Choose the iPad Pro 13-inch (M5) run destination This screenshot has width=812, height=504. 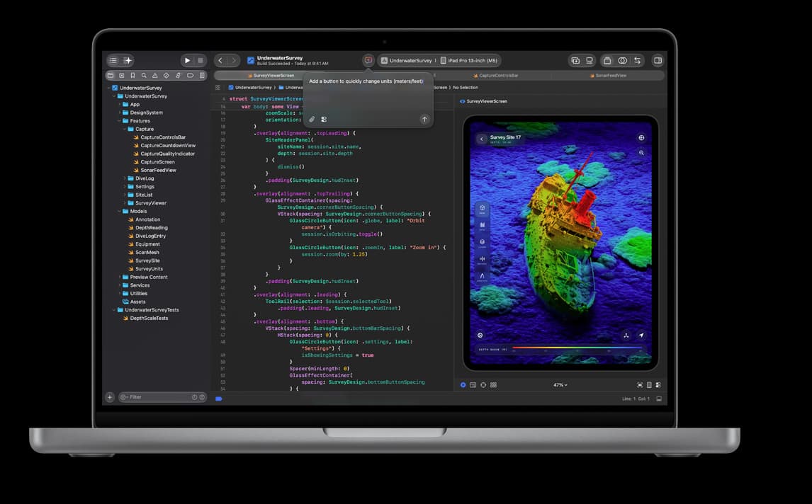(x=469, y=61)
